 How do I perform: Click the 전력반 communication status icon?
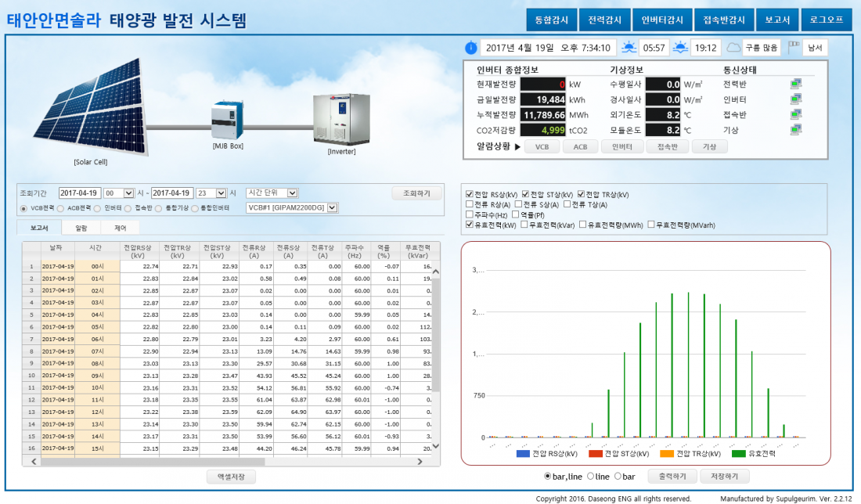796,84
